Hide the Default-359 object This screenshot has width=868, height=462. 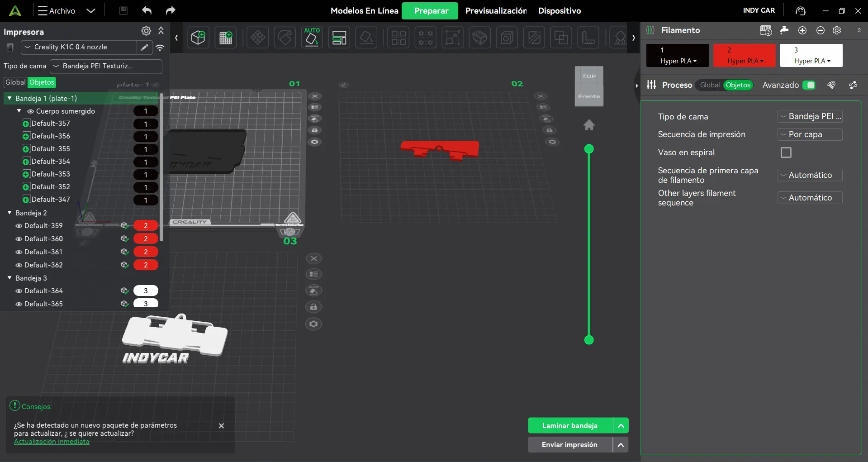[x=19, y=226]
